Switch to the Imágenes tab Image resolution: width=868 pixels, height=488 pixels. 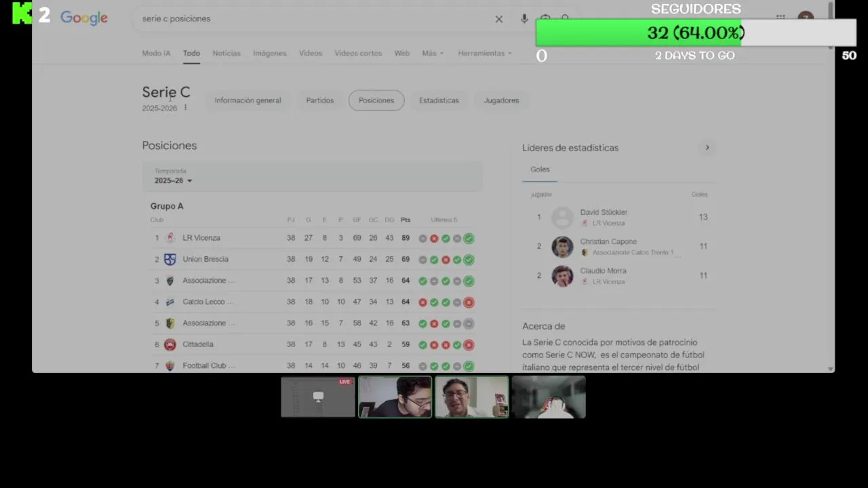coord(270,53)
